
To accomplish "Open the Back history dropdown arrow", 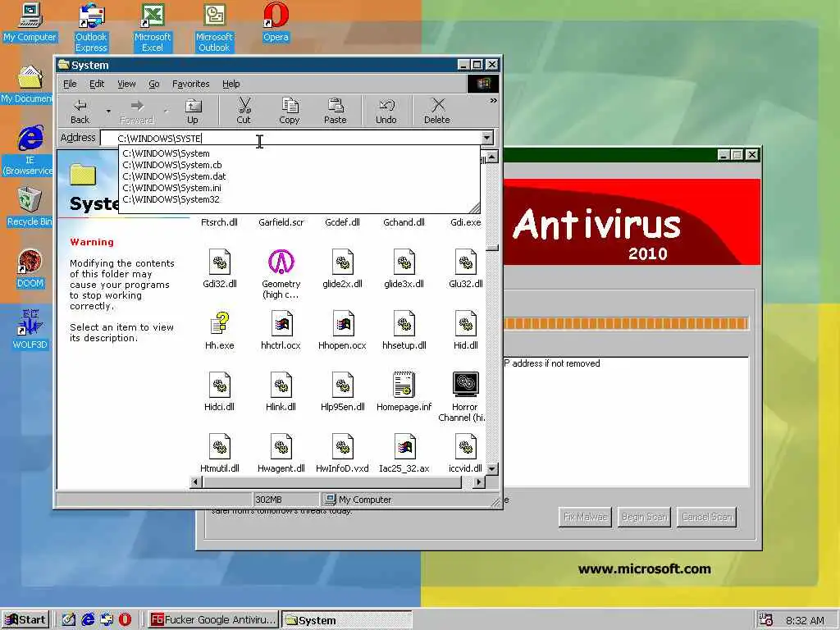I will (108, 111).
